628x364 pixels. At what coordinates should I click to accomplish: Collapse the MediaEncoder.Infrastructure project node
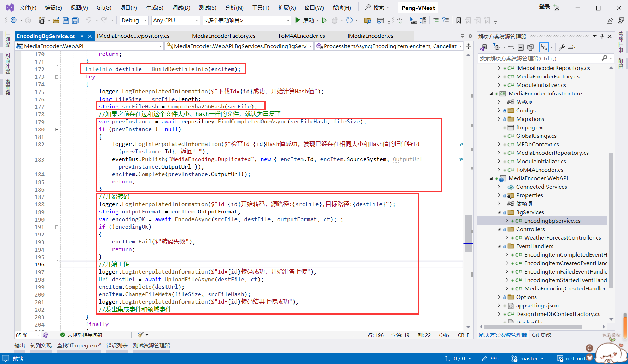click(x=491, y=94)
